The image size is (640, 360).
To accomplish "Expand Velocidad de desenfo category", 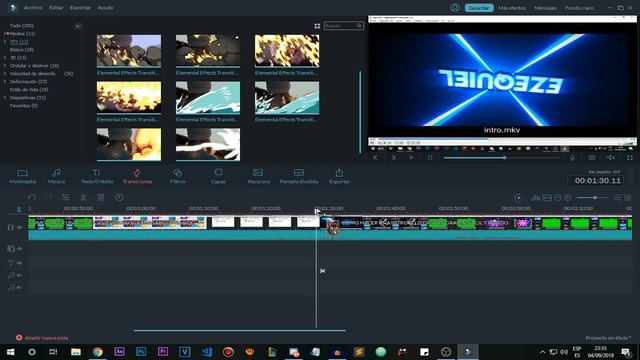I will click(x=5, y=73).
